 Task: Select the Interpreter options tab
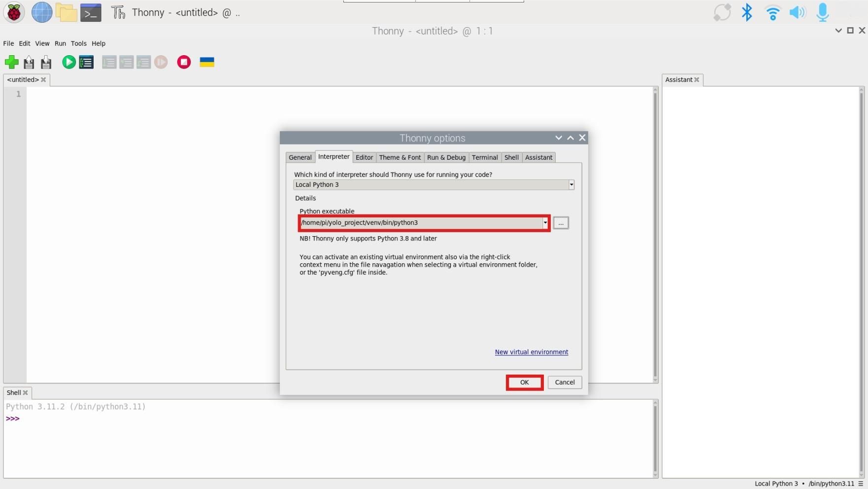pos(334,156)
